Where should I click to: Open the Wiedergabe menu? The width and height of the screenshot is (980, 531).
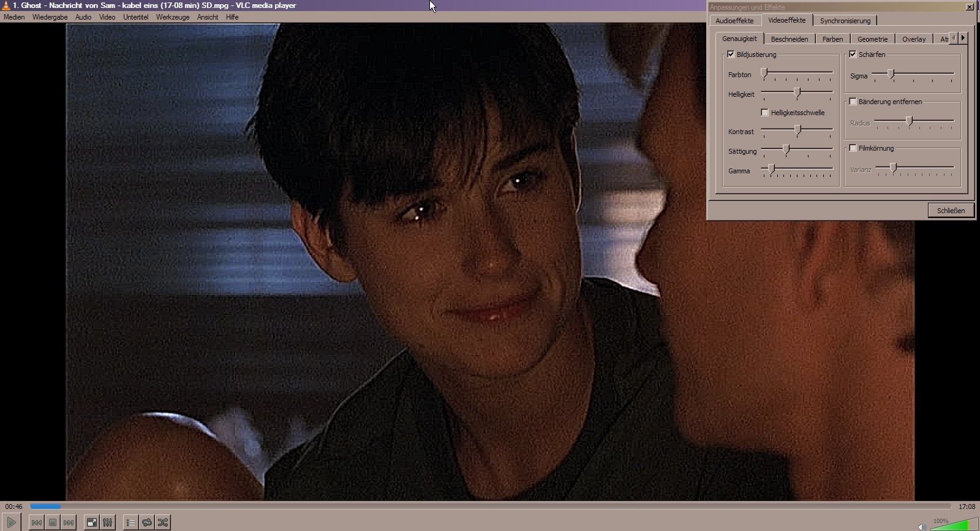pyautogui.click(x=50, y=17)
